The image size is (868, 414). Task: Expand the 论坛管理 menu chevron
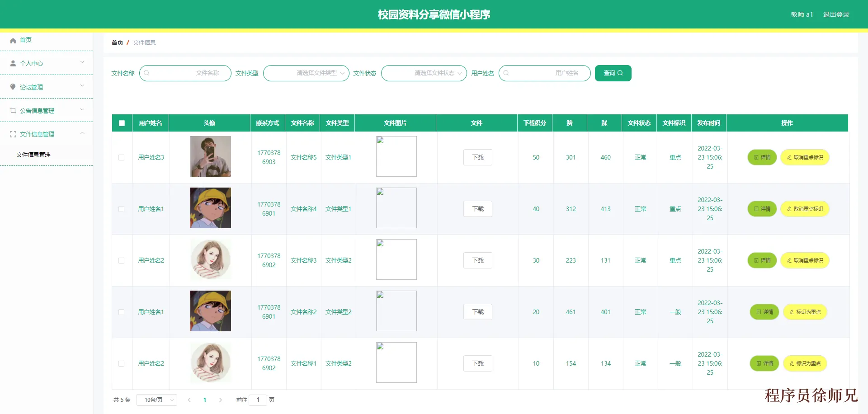coord(82,86)
